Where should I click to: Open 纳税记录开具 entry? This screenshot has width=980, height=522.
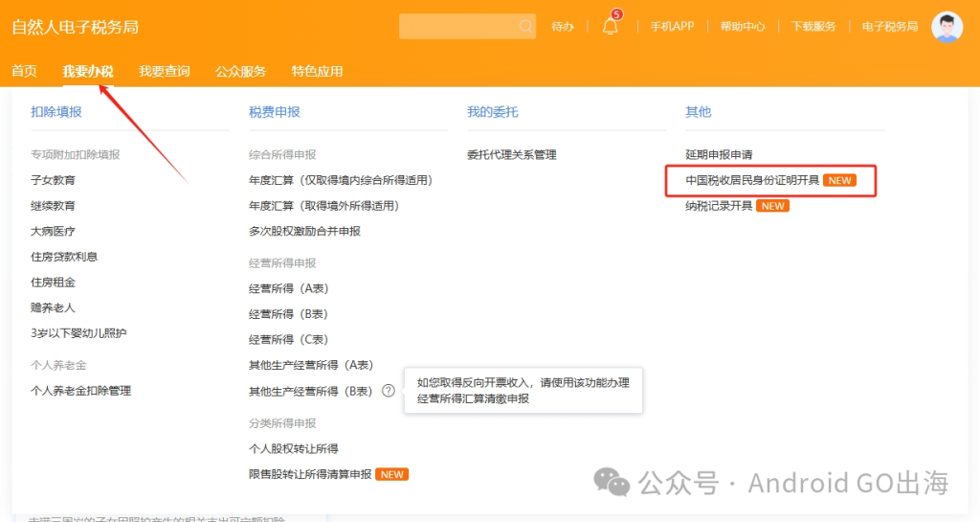[719, 206]
